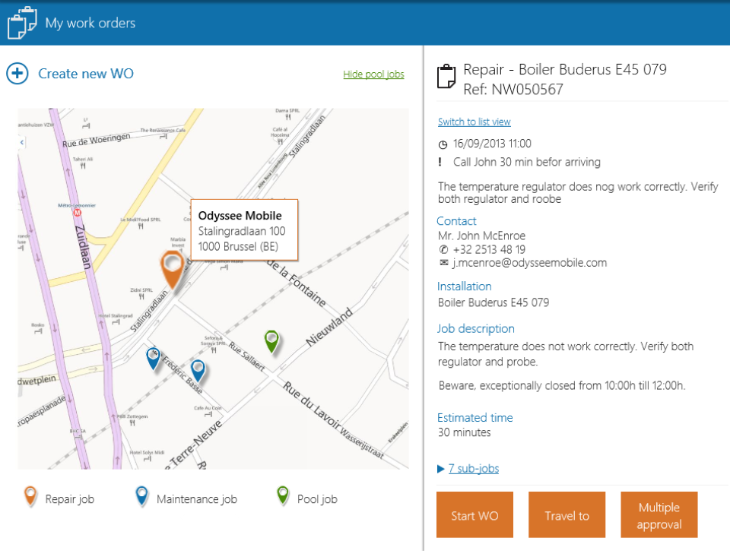Click the Odyssee Mobile address popup
The image size is (730, 560).
pos(243,231)
